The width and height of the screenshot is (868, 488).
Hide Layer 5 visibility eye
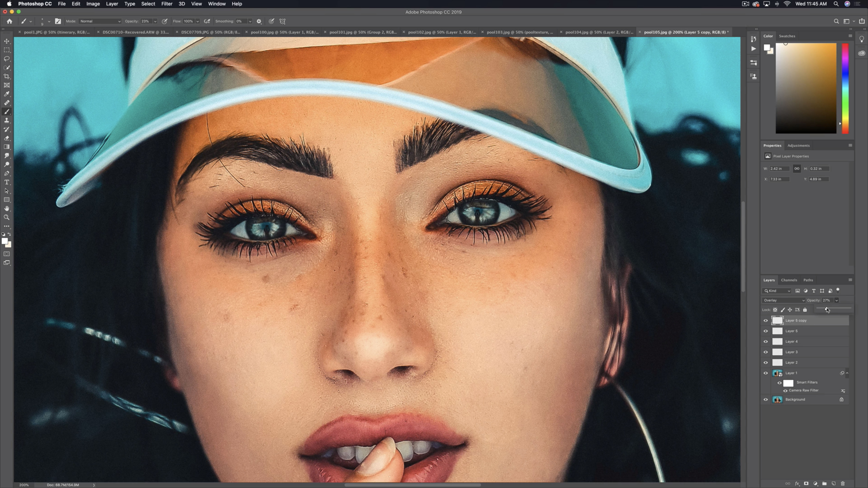766,331
